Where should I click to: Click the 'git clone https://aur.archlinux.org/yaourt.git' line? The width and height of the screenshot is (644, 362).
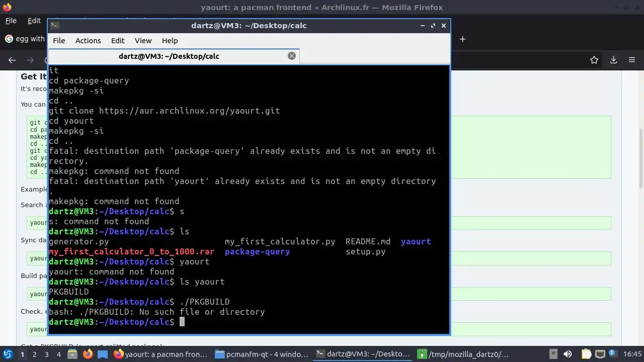(164, 111)
